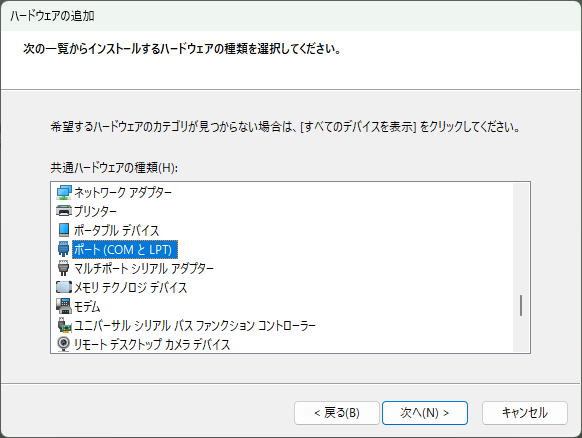This screenshot has width=582, height=438.
Task: Go back with 戻る(B) button
Action: click(337, 413)
